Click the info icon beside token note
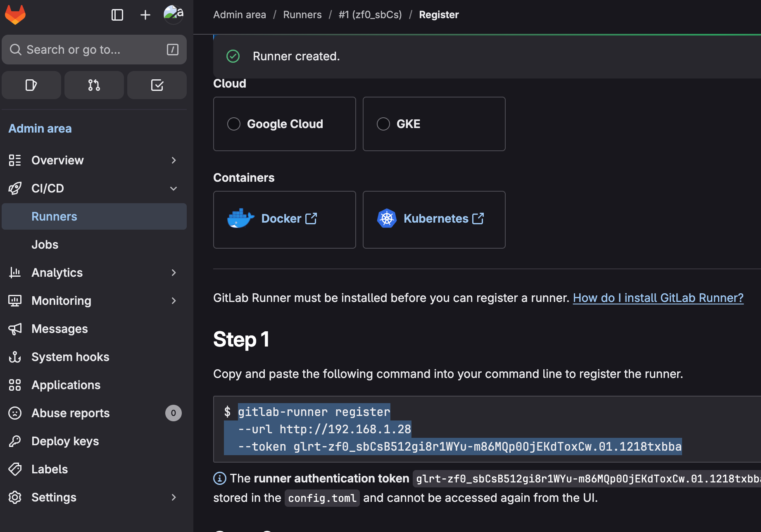The height and width of the screenshot is (532, 761). click(219, 478)
